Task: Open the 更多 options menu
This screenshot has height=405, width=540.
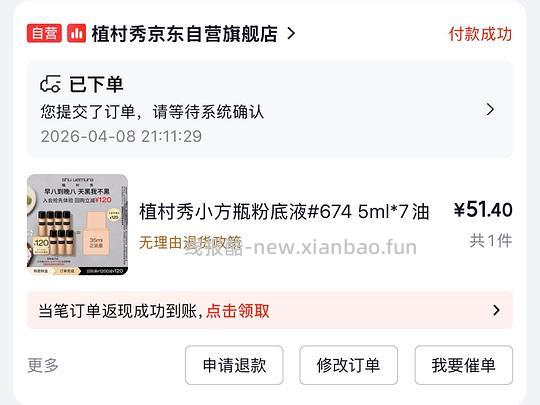Action: pyautogui.click(x=43, y=365)
